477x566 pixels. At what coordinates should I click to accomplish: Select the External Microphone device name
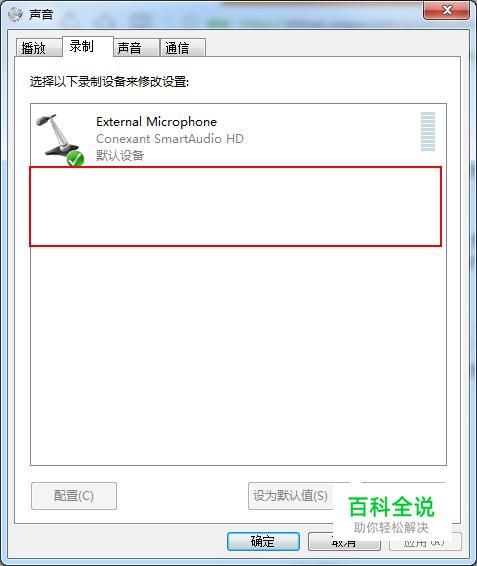click(x=156, y=122)
